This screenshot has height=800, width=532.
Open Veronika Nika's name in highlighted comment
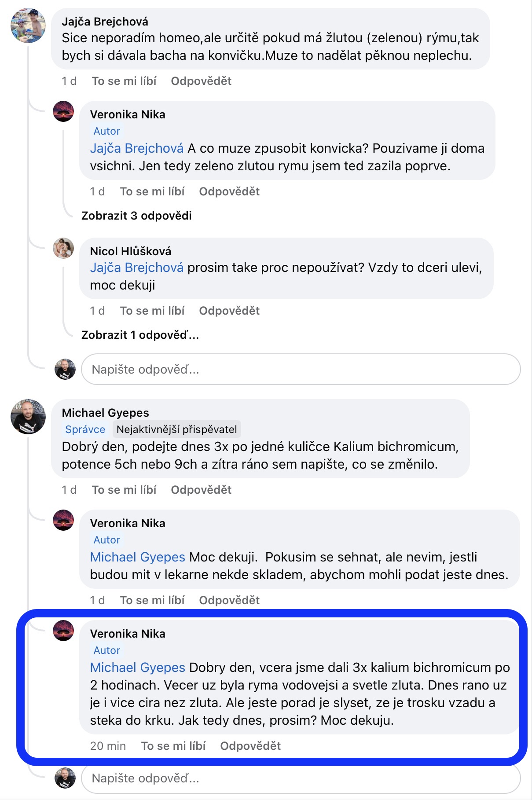coord(128,634)
